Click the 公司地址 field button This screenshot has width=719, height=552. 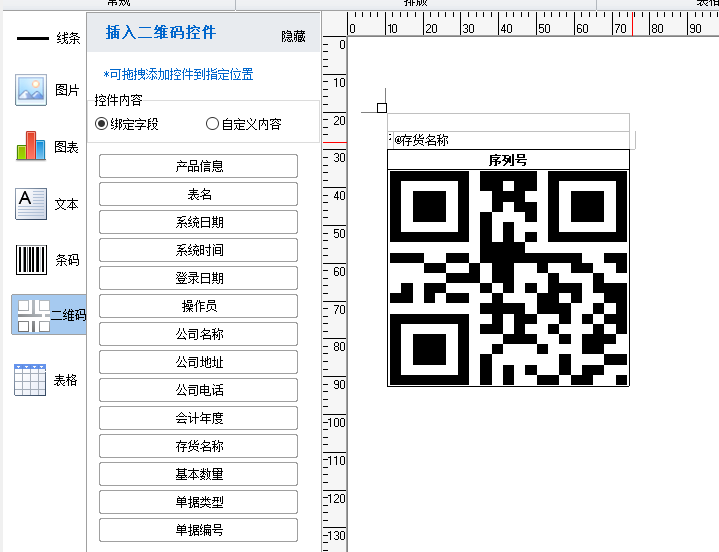199,362
